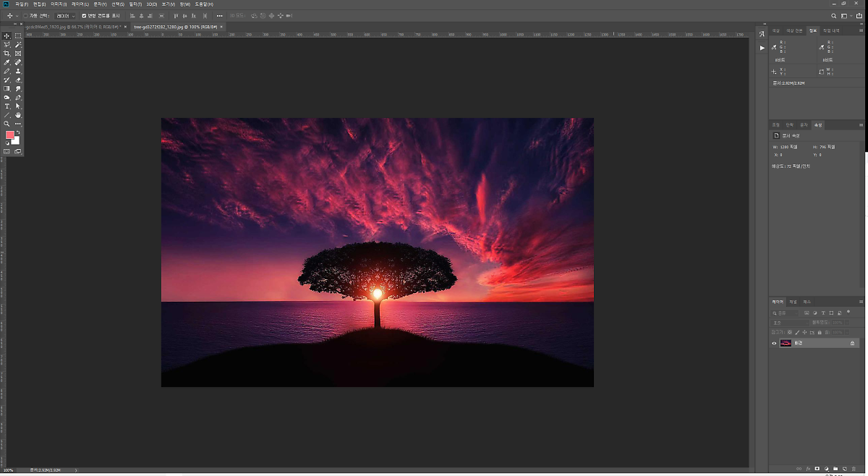Select the Zoom tool in the toolbox
The height and width of the screenshot is (476, 868).
[7, 124]
